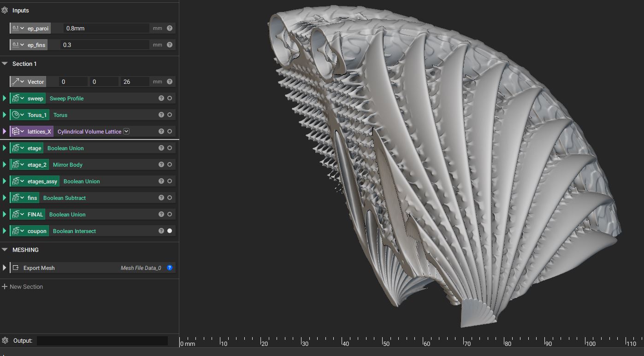Viewport: 644px width, 356px height.
Task: Open help for etage Boolean Union
Action: [x=161, y=148]
